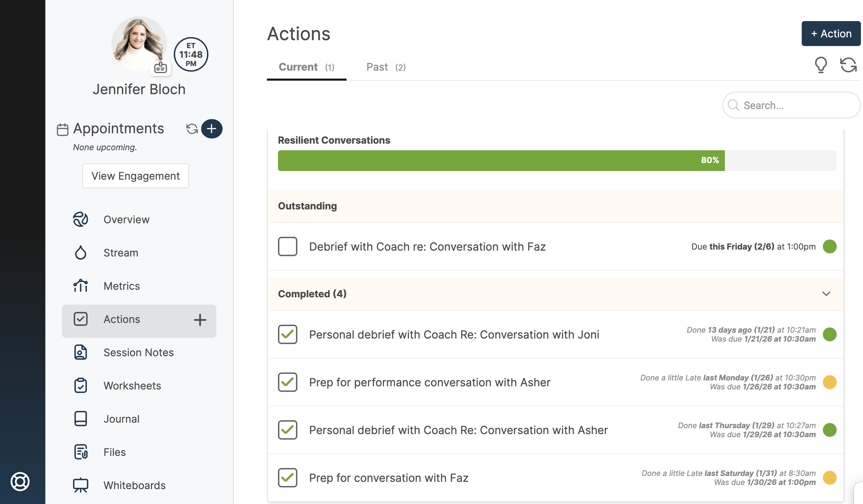Refresh the actions list with the sync icon
The image size is (863, 504).
(848, 65)
